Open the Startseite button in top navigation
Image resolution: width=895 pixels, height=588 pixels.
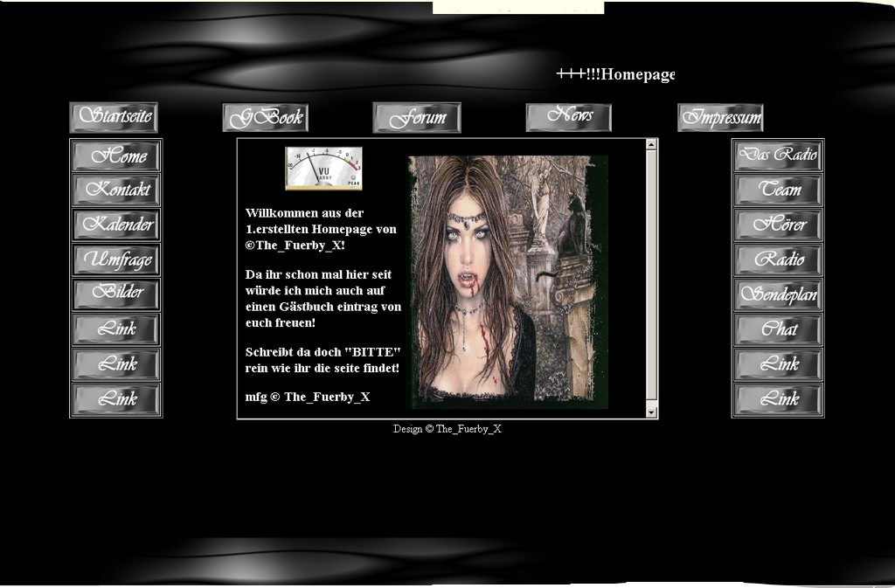[114, 117]
